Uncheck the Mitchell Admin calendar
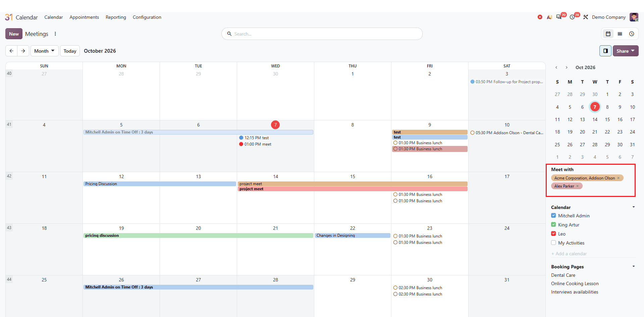This screenshot has height=317, width=644. point(553,216)
